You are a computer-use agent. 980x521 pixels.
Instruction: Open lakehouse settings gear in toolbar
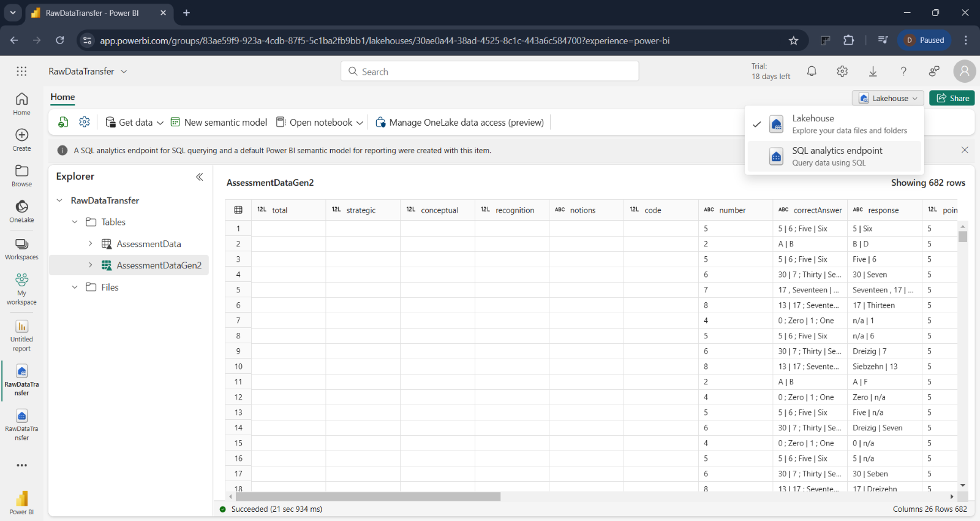85,122
